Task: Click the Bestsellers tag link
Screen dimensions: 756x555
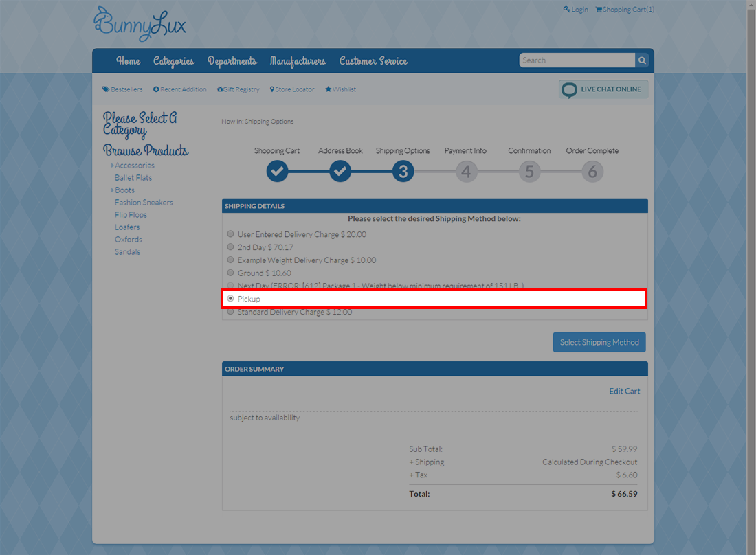Action: tap(122, 89)
